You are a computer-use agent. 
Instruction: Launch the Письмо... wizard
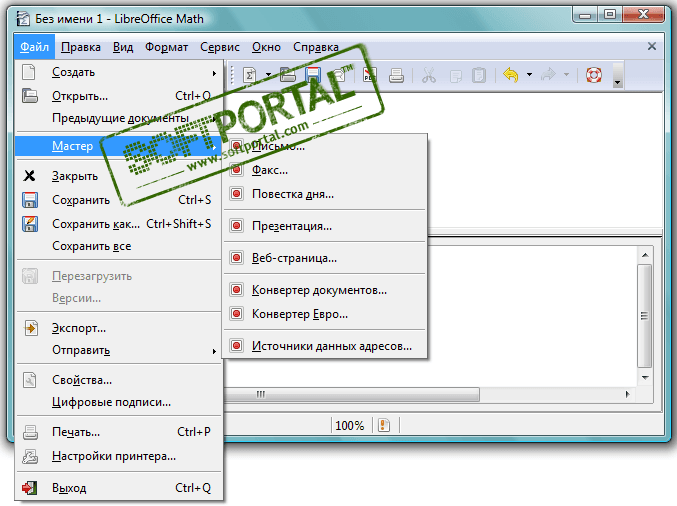(x=325, y=146)
